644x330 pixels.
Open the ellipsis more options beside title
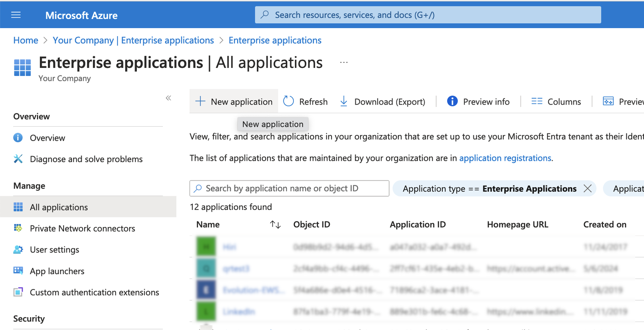tap(344, 63)
